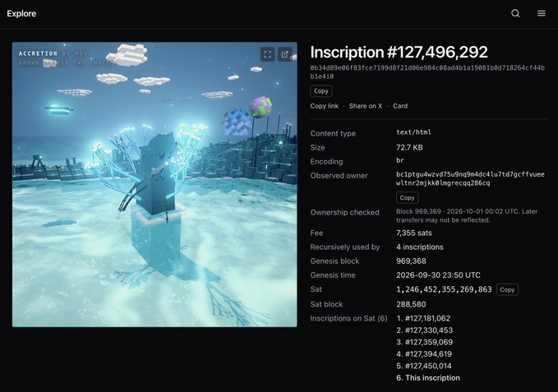Click the Accretion artwork preview image
The height and width of the screenshot is (392, 558).
pos(154,185)
